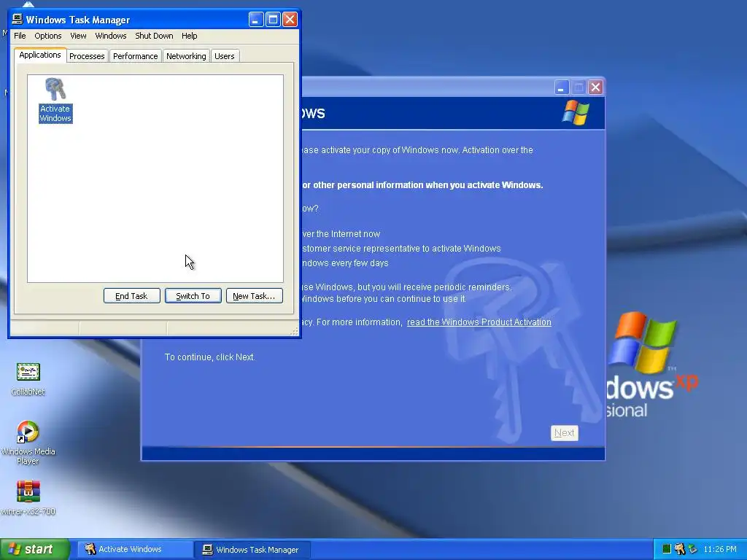The height and width of the screenshot is (560, 747).
Task: Select the Activate Windows application icon
Action: tap(55, 100)
